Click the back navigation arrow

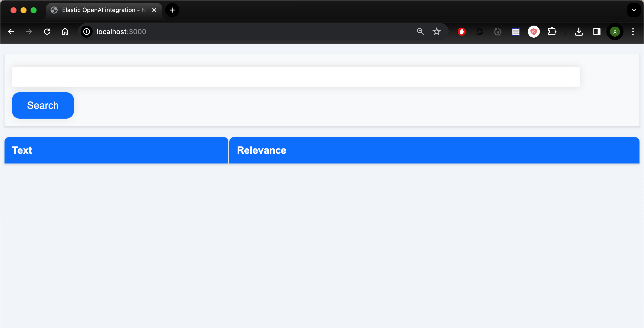[11, 32]
